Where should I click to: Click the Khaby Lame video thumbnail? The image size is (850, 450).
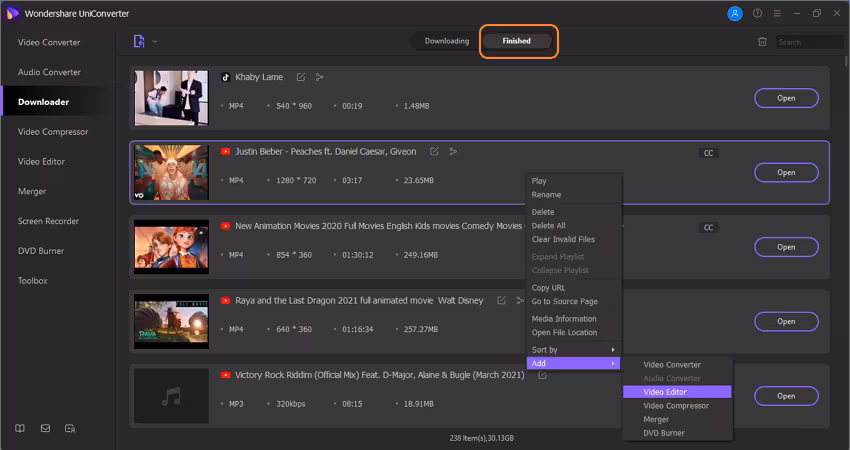coord(171,98)
